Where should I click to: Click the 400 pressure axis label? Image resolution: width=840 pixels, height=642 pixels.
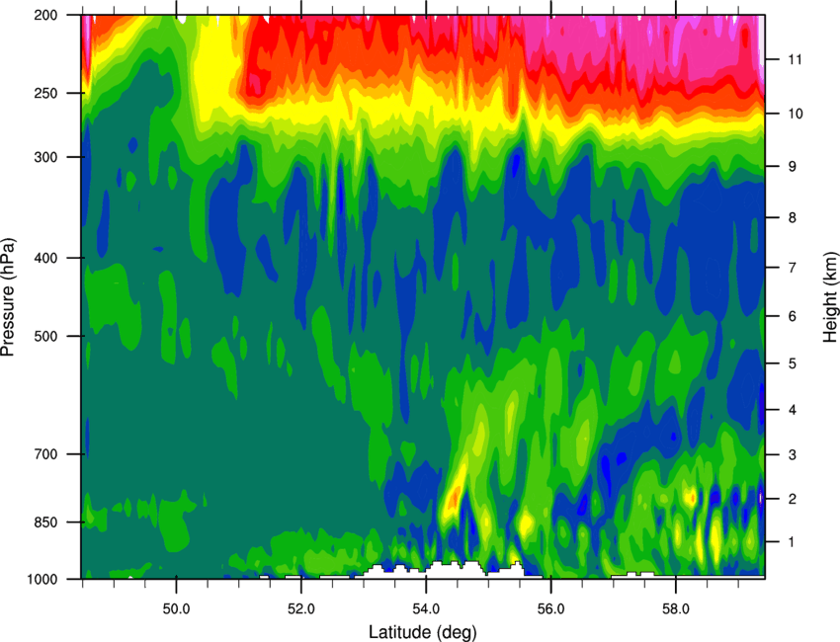click(45, 258)
